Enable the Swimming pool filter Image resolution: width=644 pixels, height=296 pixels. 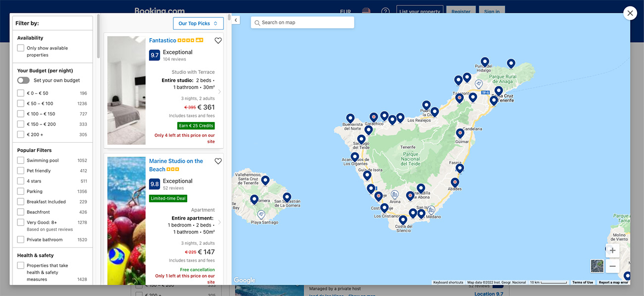point(21,161)
